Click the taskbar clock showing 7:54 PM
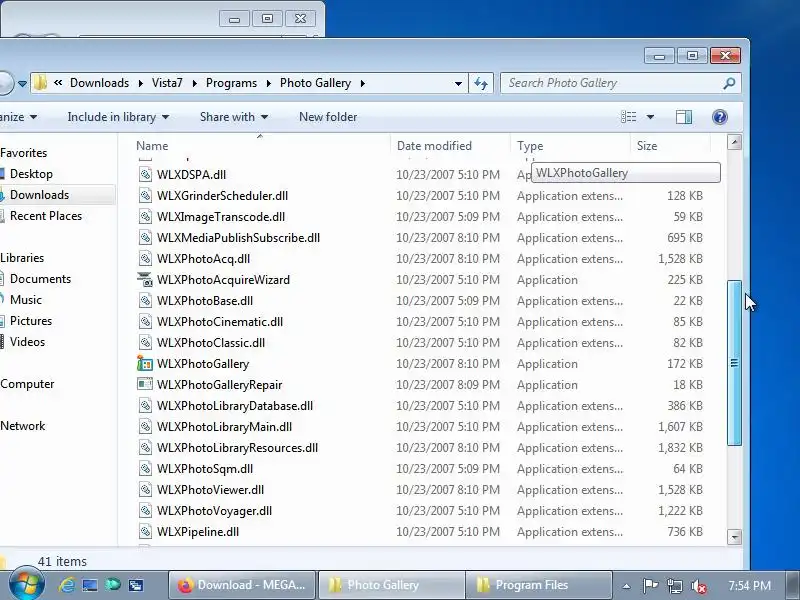 pyautogui.click(x=749, y=586)
